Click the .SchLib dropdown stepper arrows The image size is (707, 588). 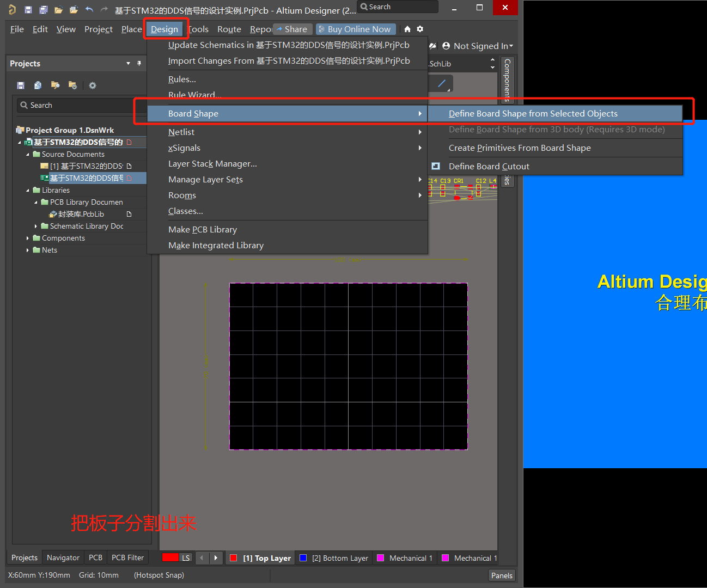coord(492,64)
